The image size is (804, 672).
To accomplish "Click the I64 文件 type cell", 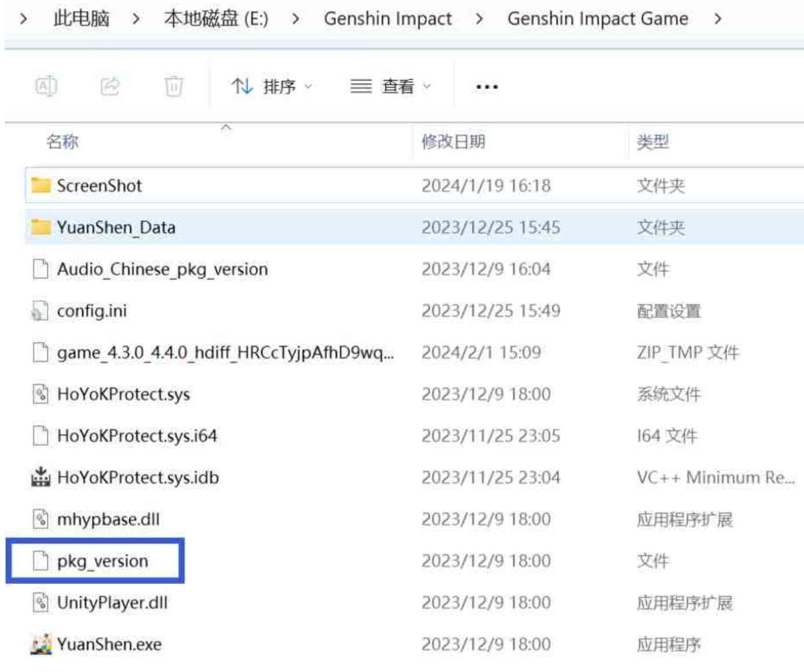I will coord(667,436).
